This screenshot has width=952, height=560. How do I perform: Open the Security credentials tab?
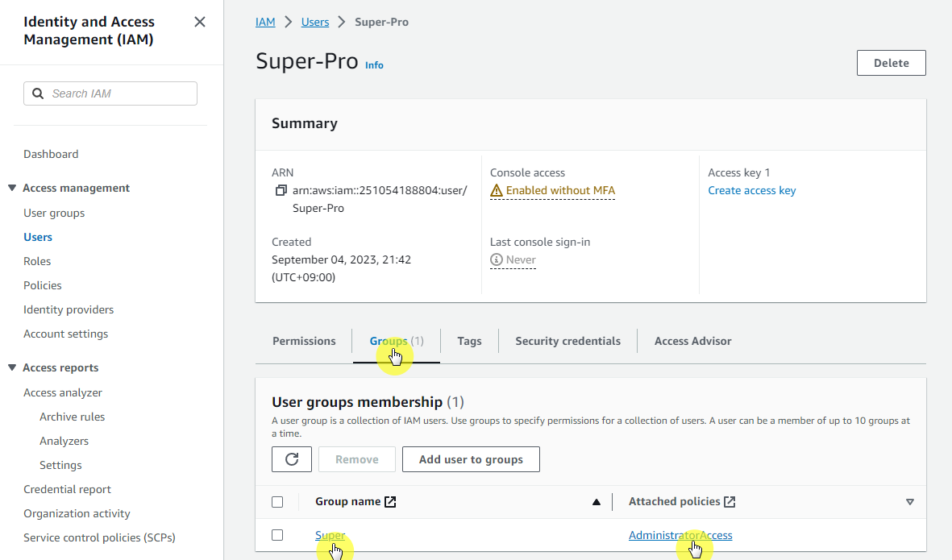click(x=567, y=341)
